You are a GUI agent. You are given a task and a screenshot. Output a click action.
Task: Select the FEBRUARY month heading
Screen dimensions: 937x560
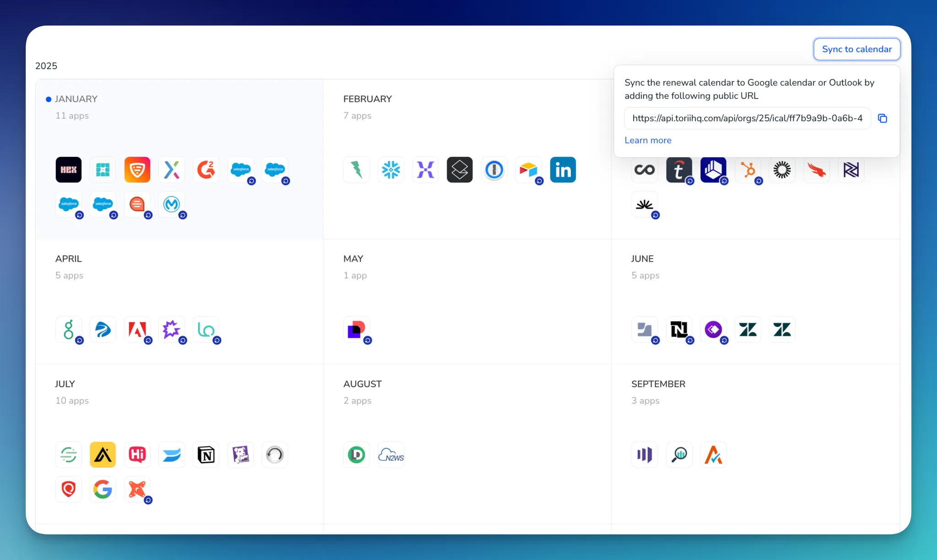click(x=367, y=99)
